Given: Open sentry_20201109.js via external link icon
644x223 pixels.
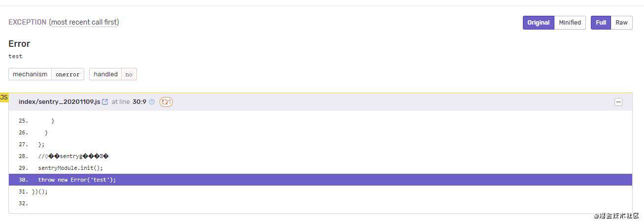Looking at the screenshot, I should coord(105,102).
